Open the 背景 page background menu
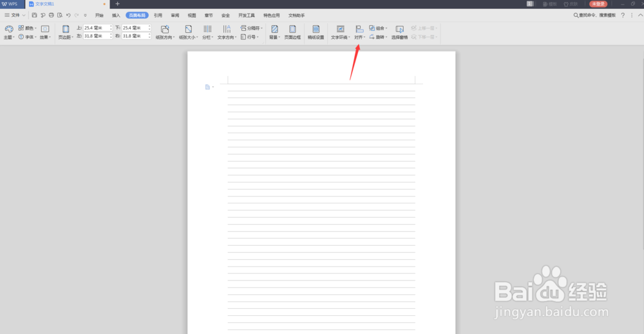Viewport: 644px width, 334px height. point(274,32)
